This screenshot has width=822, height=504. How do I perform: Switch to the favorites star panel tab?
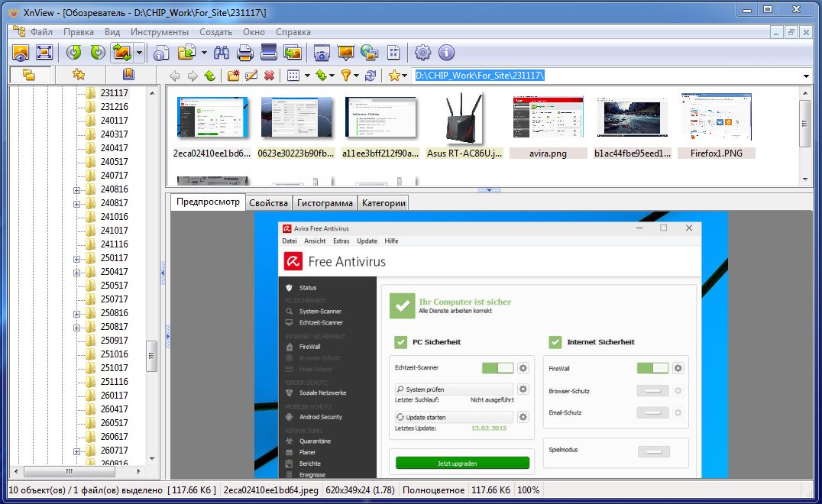tap(78, 75)
